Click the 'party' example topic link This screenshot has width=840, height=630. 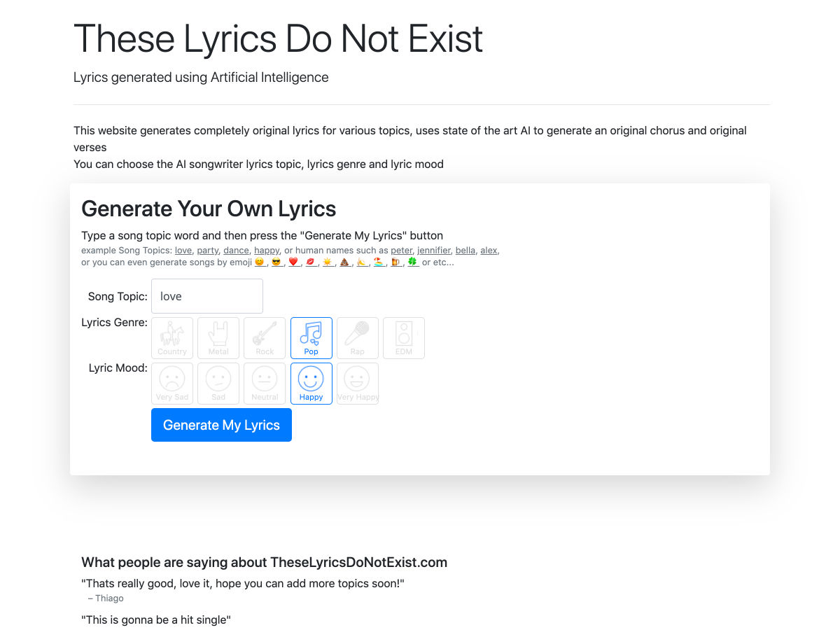tap(208, 251)
